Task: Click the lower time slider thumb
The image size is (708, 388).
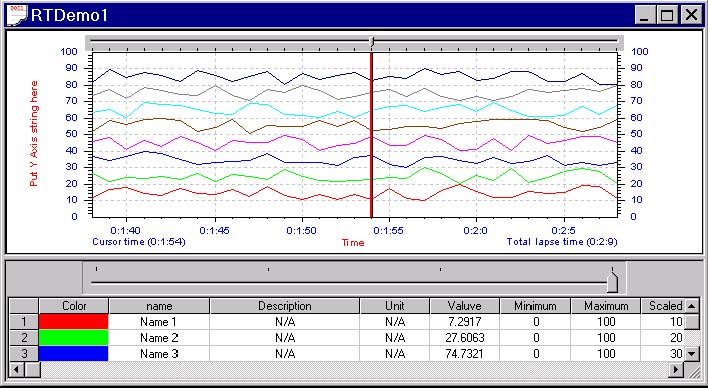Action: 612,282
